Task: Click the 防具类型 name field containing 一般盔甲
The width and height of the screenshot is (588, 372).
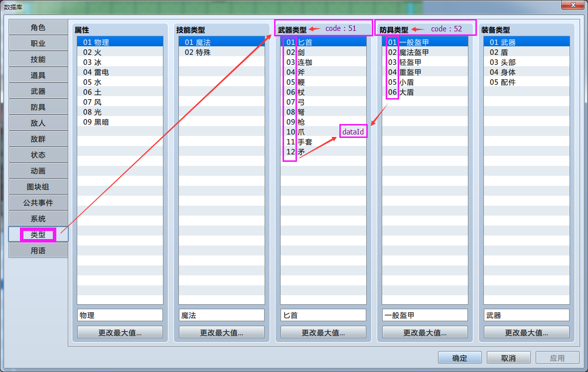Action: coord(425,315)
